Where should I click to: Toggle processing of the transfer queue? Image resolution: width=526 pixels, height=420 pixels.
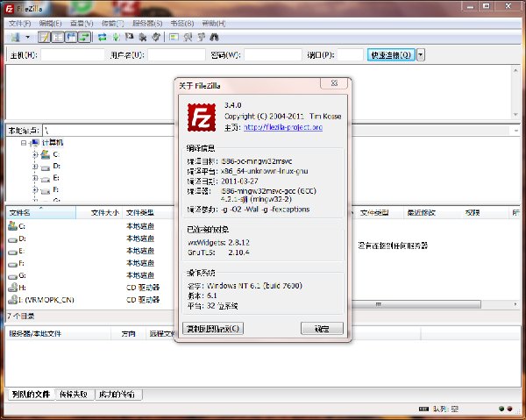click(116, 37)
